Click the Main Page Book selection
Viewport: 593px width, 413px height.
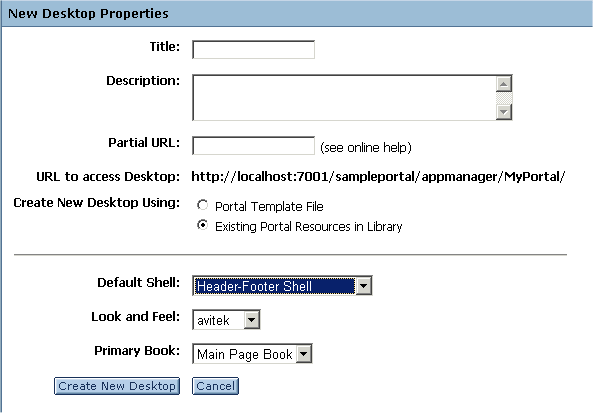[245, 354]
